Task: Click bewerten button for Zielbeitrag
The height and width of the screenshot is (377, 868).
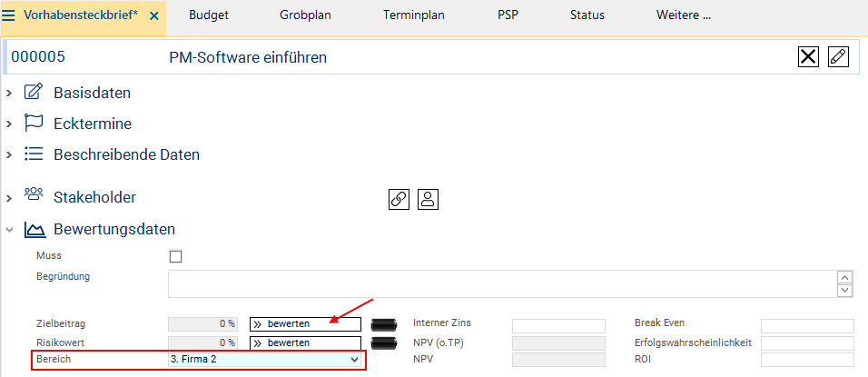Action: tap(305, 323)
